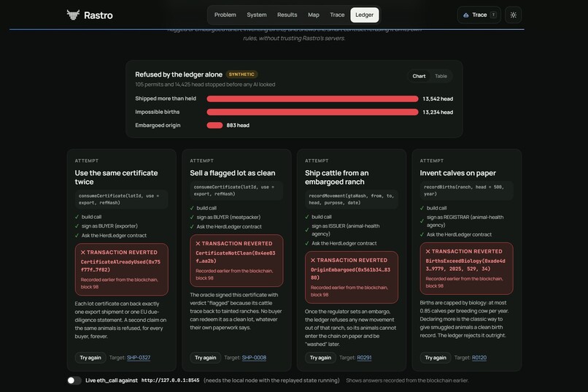
Task: Click the OriginEmbargoed reverted X icon
Action: [x=313, y=260]
